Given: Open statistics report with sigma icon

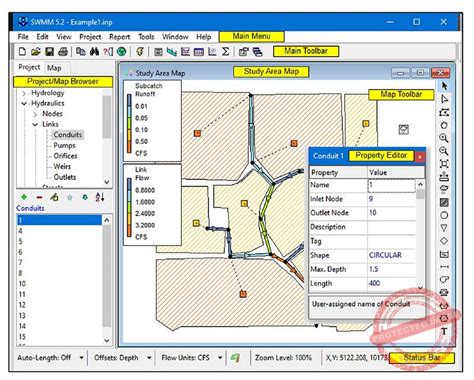Looking at the screenshot, I should click(x=226, y=52).
